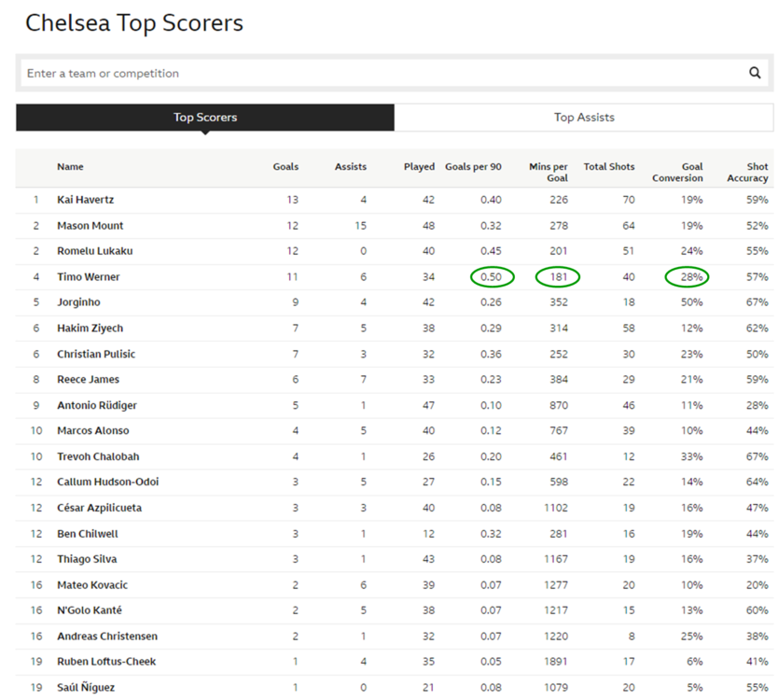Click Saúl Ñíguez's 1079 mins per goal
This screenshot has height=700, width=778.
[x=556, y=687]
